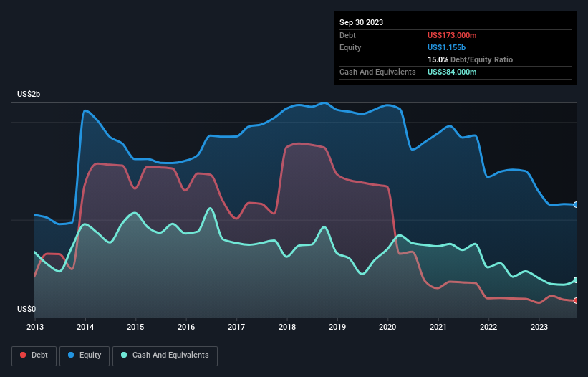Click the US$0 y-axis label
This screenshot has height=377, width=588.
click(x=26, y=309)
